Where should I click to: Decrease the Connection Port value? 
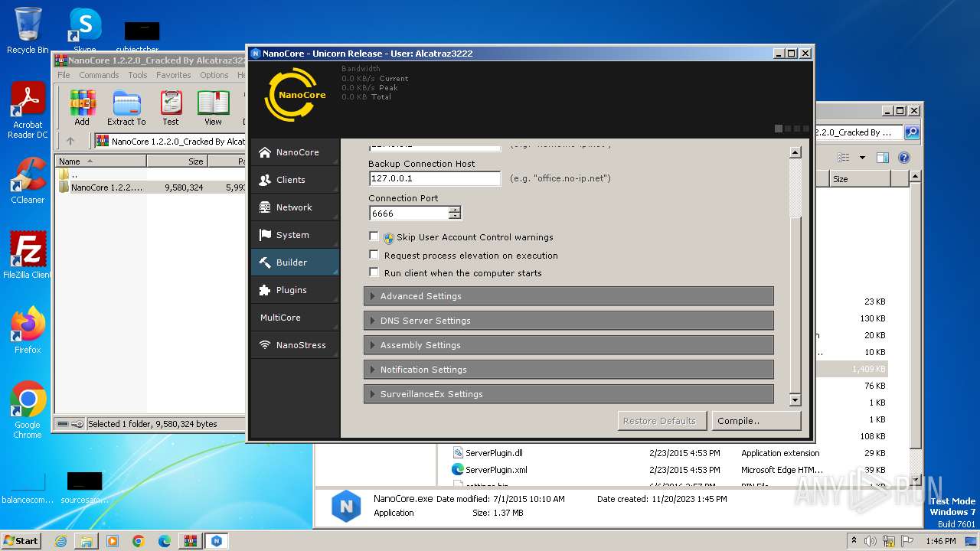pyautogui.click(x=455, y=217)
